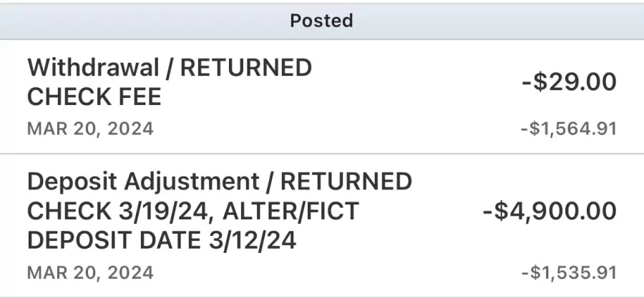The width and height of the screenshot is (644, 298).
Task: Open the Withdrawal / RETURNED CHECK FEE transaction
Action: [322, 96]
